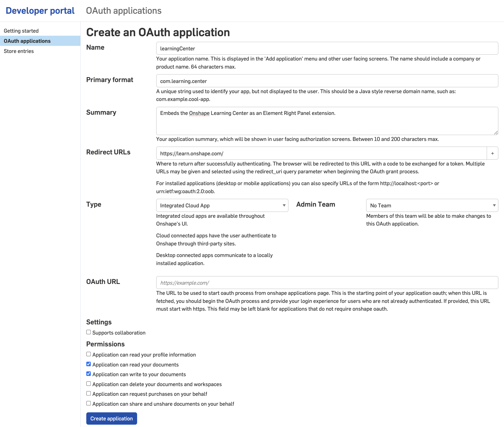Check Application can read your profile information
The width and height of the screenshot is (504, 427).
[x=88, y=354]
